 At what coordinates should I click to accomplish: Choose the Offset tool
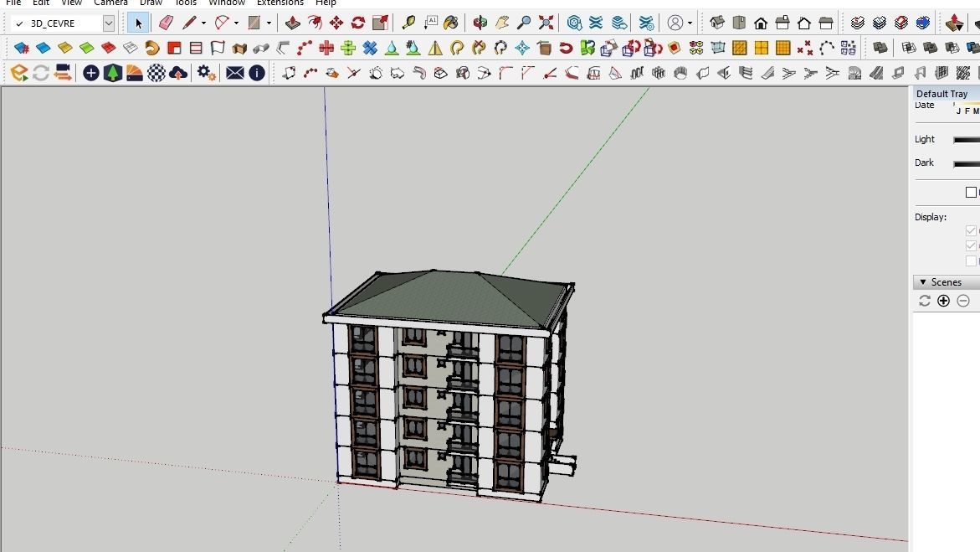tap(315, 23)
